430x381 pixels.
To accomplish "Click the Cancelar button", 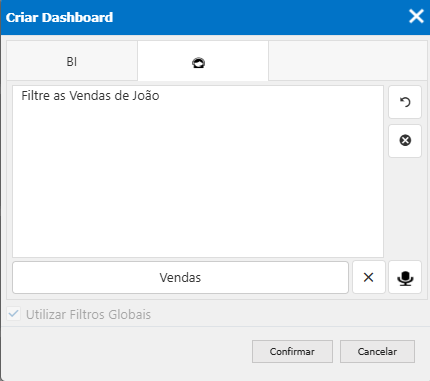I will pos(377,351).
